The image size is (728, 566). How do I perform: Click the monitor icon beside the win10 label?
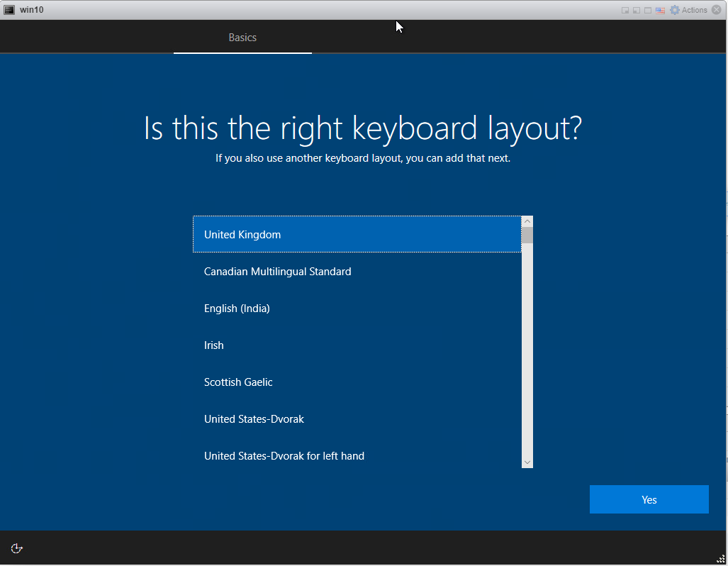(9, 9)
